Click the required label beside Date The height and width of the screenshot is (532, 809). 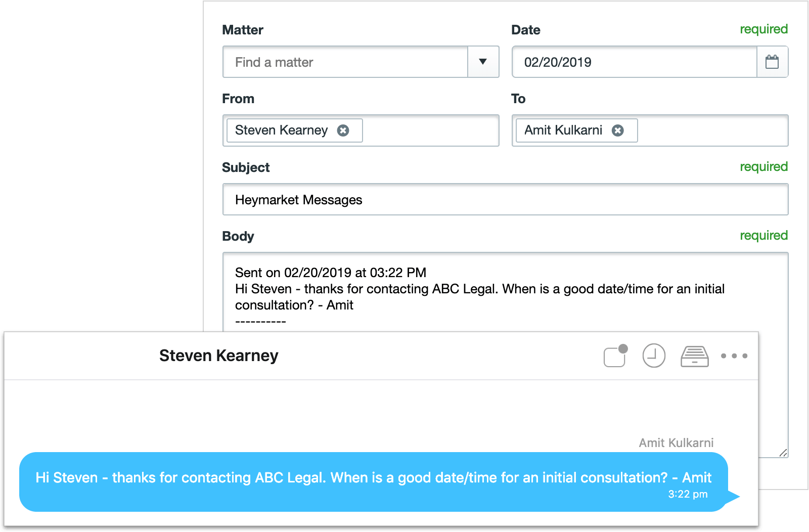point(764,29)
